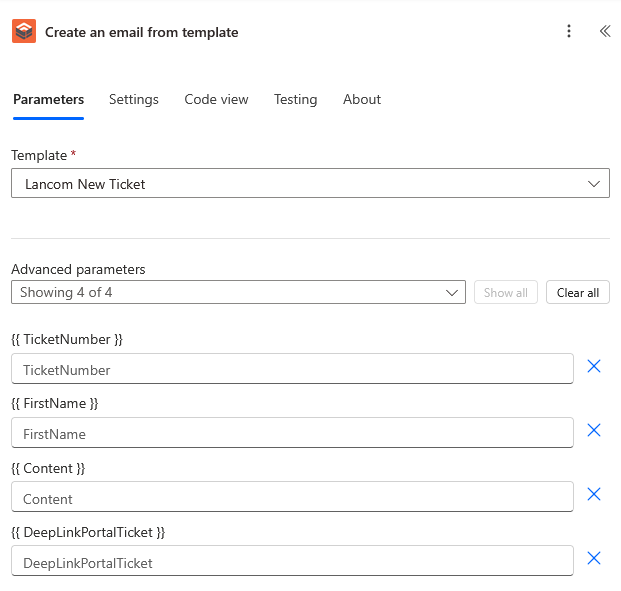Viewport: 621px width, 591px height.
Task: Open the About tab
Action: 362,100
